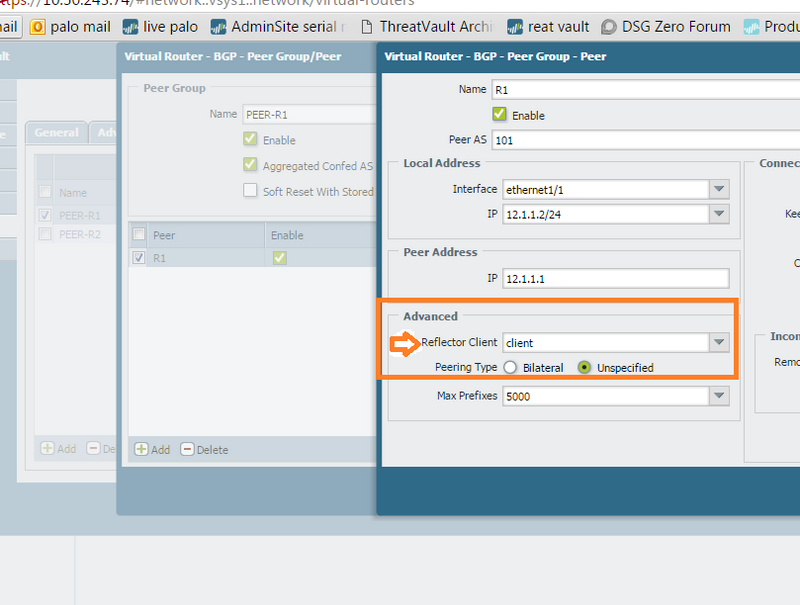Click the Add plus icon in Peer list
Viewport: 800px width, 605px height.
141,449
